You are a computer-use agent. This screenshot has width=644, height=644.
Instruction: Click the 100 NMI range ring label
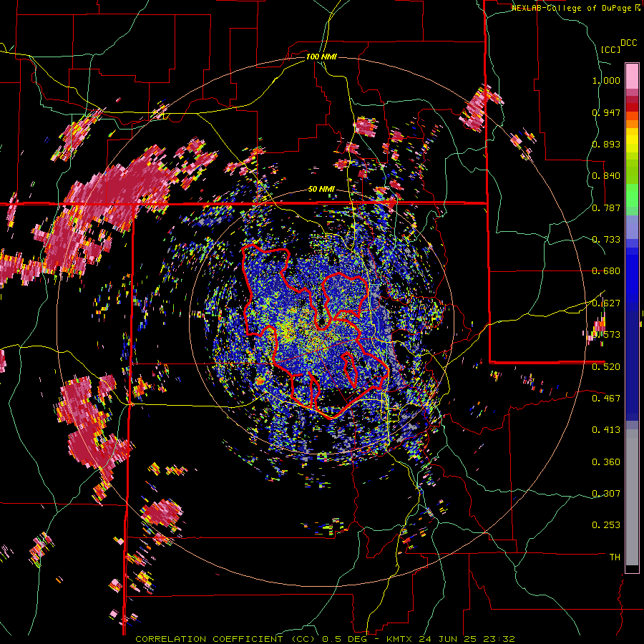pyautogui.click(x=321, y=57)
